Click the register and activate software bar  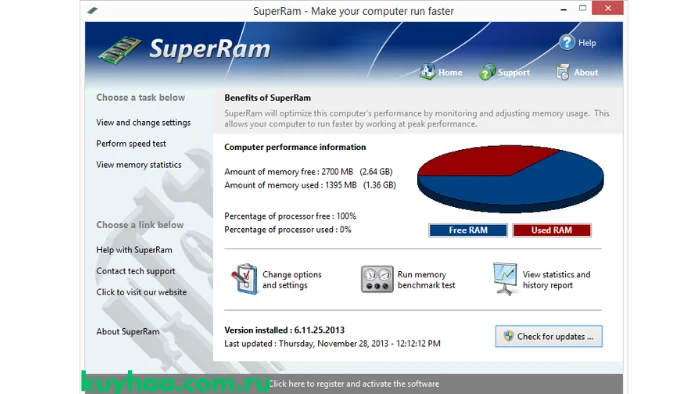[x=354, y=384]
